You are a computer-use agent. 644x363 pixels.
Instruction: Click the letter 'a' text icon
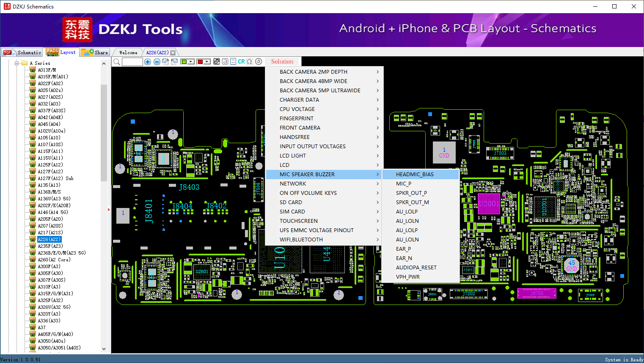225,61
